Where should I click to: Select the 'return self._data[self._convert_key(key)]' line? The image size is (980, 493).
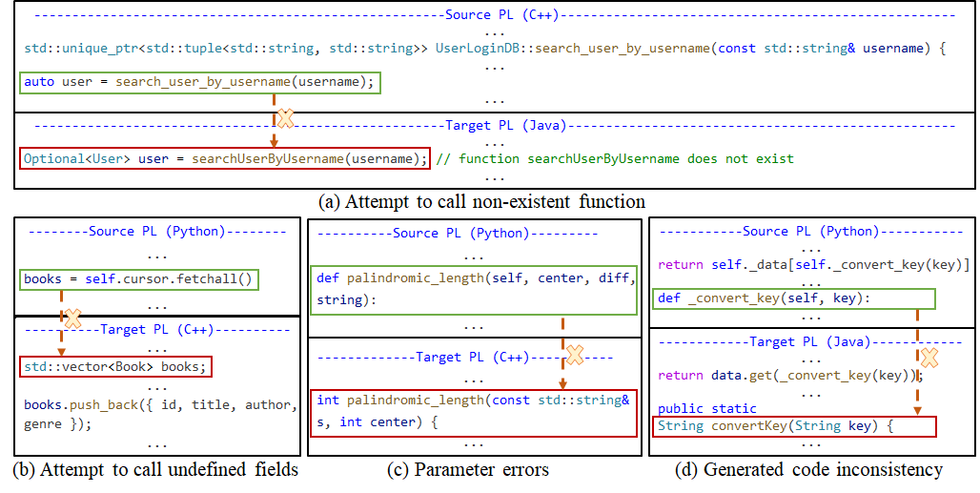tap(814, 265)
